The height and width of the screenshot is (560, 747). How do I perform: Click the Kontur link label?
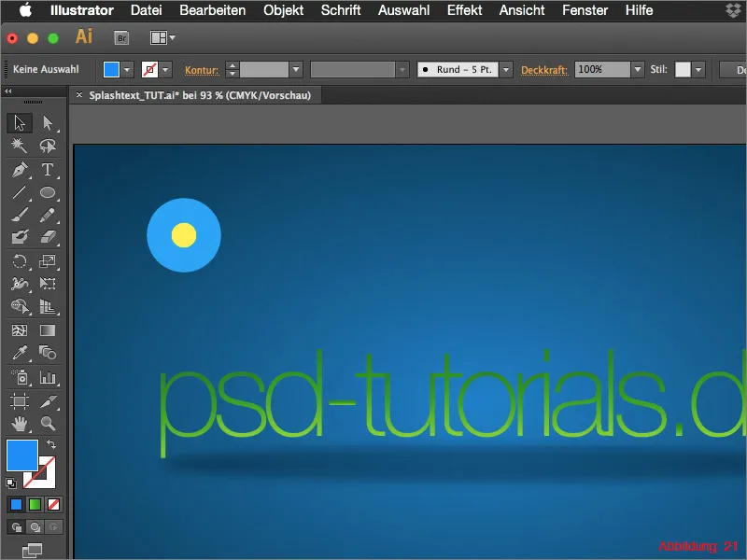(x=202, y=70)
